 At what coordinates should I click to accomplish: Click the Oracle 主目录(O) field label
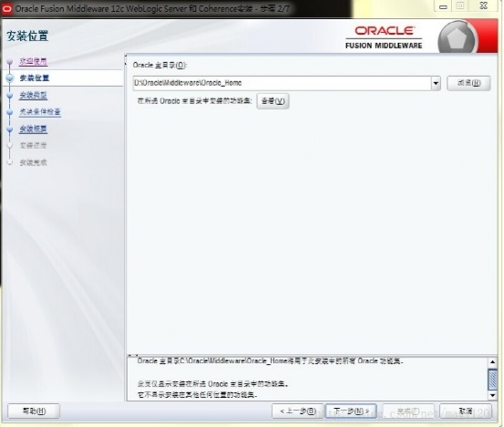click(x=159, y=65)
